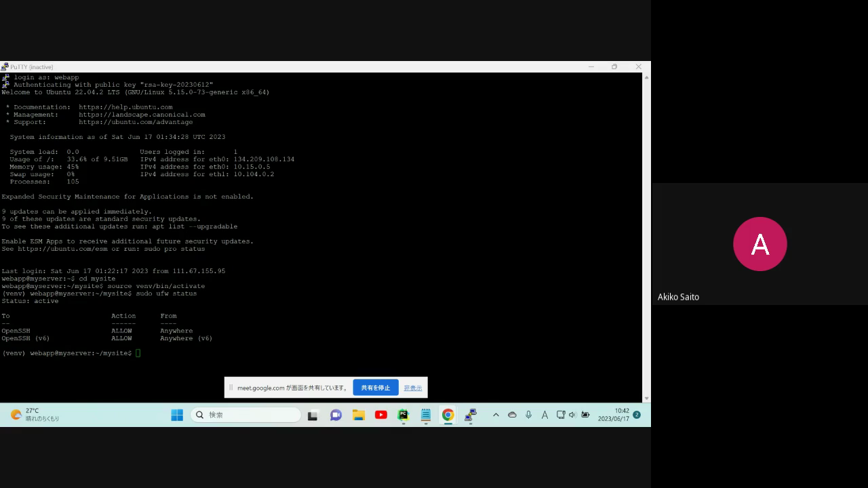This screenshot has width=868, height=488.
Task: Click the taskbar search box
Action: [x=246, y=415]
